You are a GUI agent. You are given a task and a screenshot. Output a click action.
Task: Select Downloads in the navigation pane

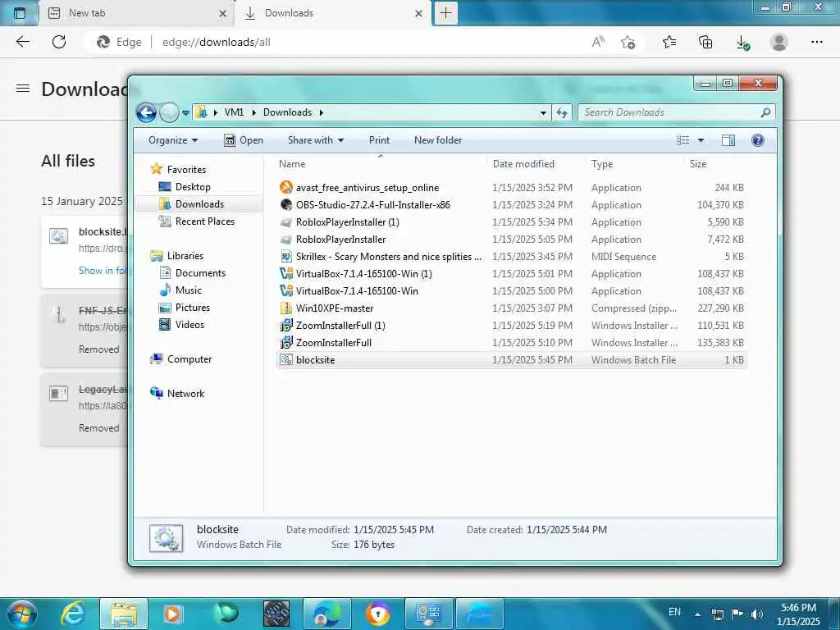(199, 204)
